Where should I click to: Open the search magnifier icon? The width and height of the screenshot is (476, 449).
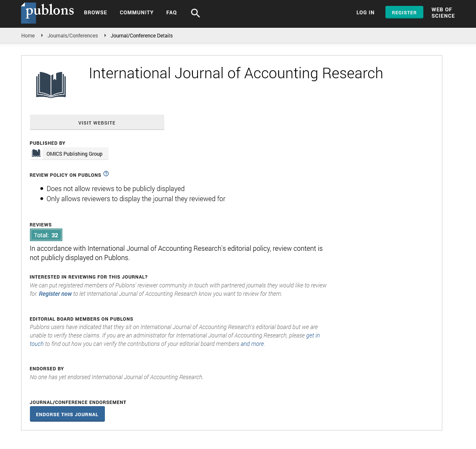[x=195, y=13]
